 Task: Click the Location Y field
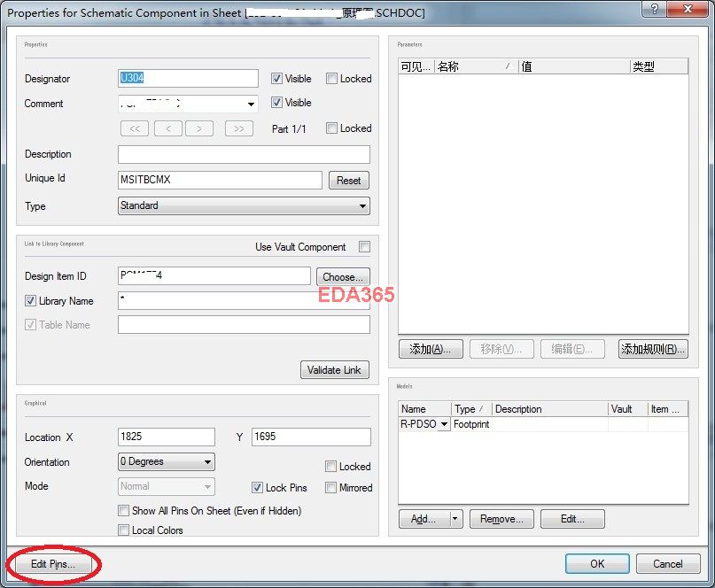[x=312, y=437]
